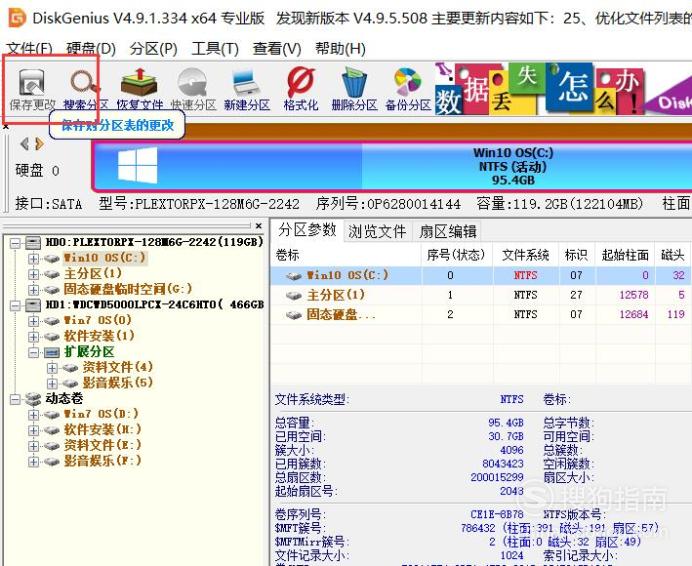Image resolution: width=692 pixels, height=566 pixels.
Task: Select 固态硬盘临时空间(G:) in the tree
Action: point(128,289)
